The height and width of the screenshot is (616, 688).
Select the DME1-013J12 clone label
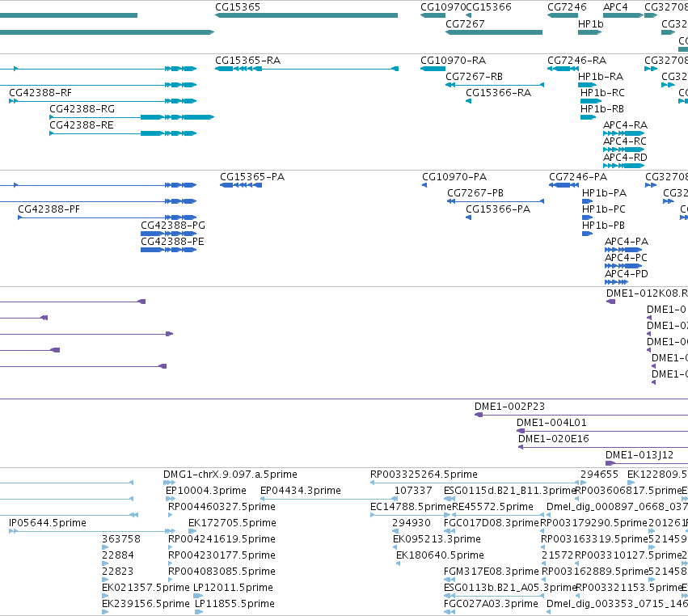(639, 455)
